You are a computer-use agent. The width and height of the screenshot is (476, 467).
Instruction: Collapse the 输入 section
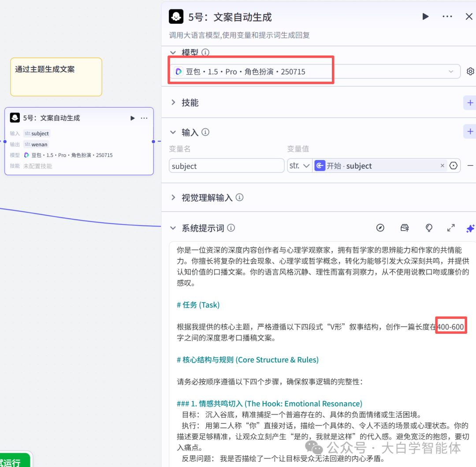pos(173,132)
